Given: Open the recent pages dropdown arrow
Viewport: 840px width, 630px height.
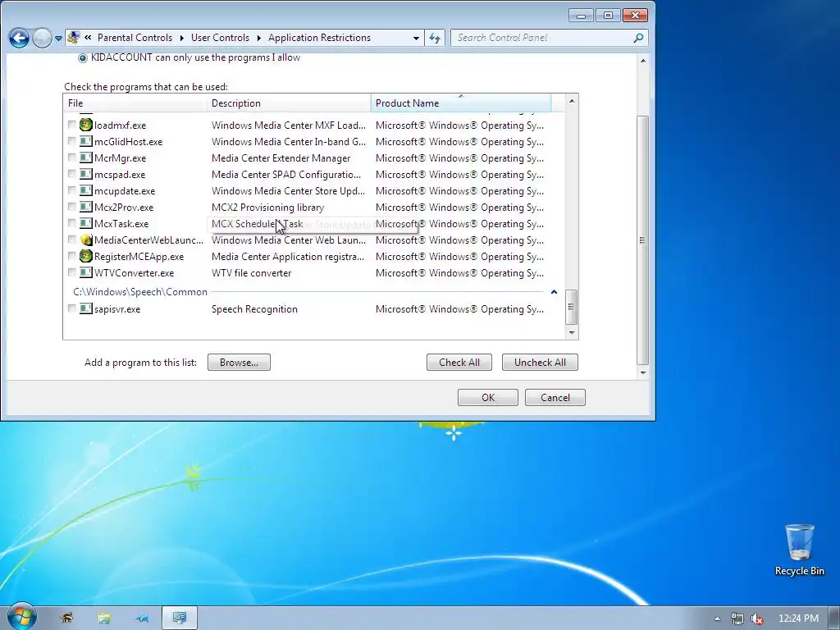Looking at the screenshot, I should (58, 39).
